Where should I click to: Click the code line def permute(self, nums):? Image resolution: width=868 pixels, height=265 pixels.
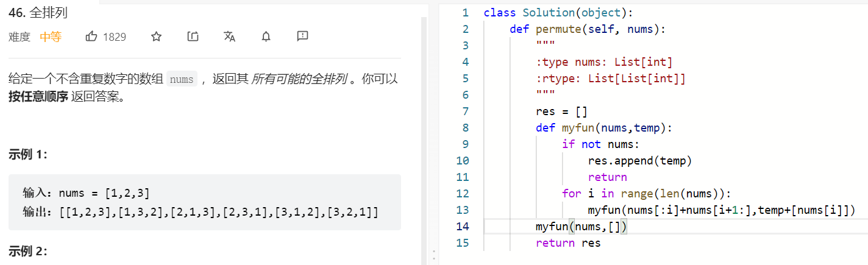tap(588, 29)
